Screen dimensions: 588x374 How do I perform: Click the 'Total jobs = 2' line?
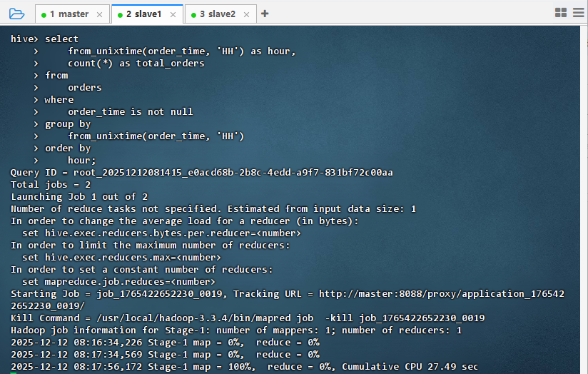coord(51,185)
